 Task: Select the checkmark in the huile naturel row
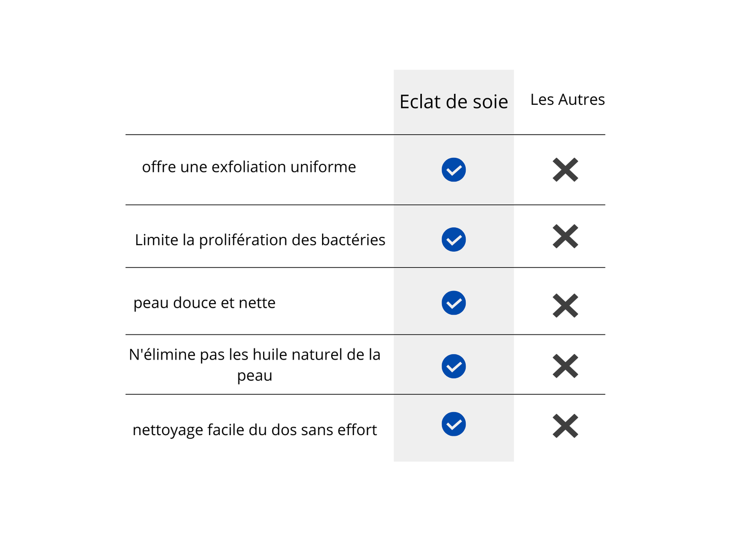click(454, 366)
